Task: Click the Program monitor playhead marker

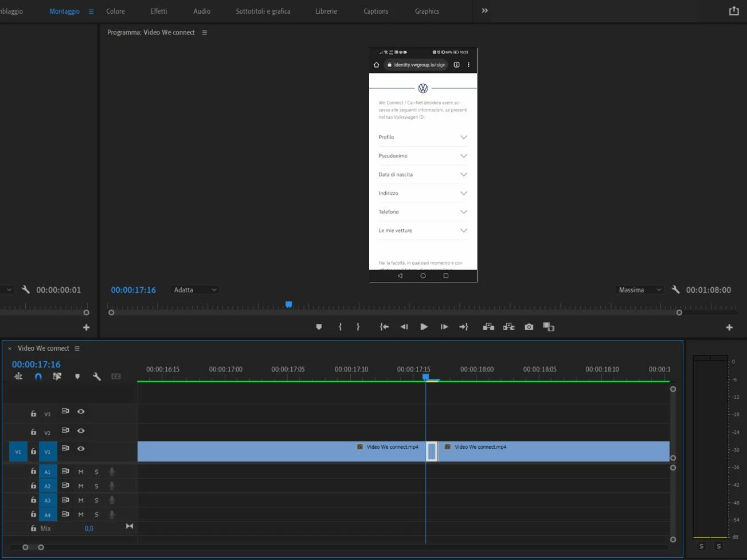Action: tap(289, 305)
